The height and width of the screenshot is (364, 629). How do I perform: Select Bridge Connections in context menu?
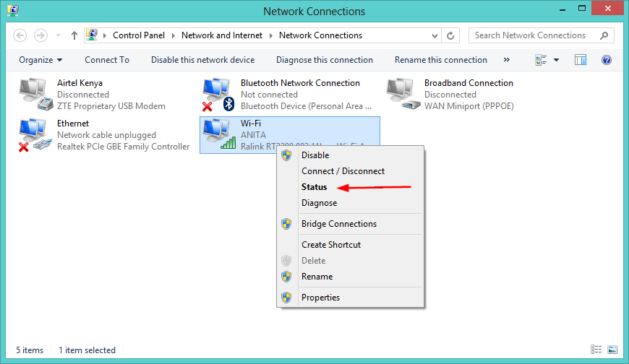(338, 224)
